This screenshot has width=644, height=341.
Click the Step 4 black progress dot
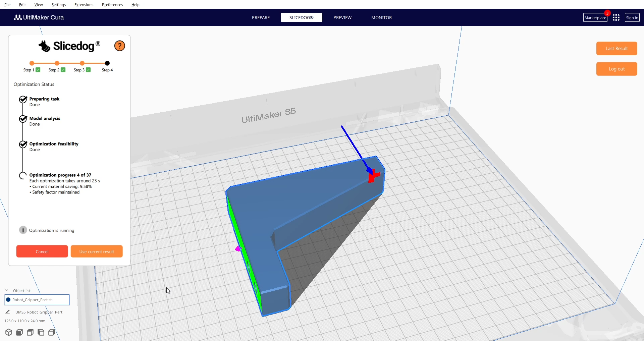coord(107,63)
